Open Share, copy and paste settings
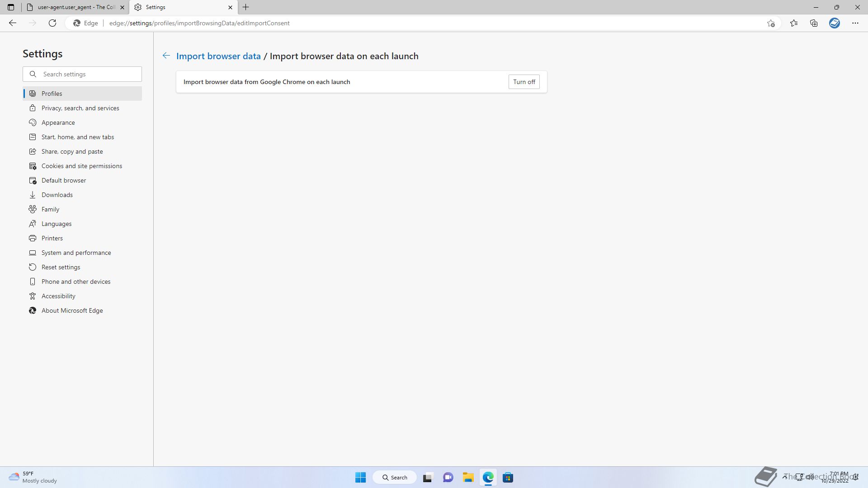This screenshot has width=868, height=488. point(82,151)
